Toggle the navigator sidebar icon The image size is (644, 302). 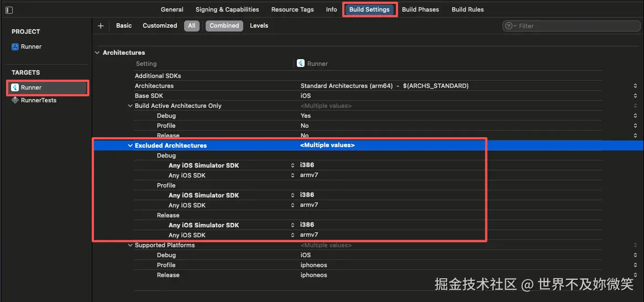point(9,10)
